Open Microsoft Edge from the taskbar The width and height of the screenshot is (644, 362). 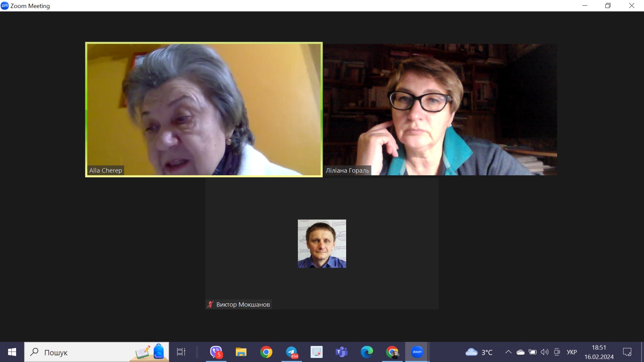click(x=367, y=352)
